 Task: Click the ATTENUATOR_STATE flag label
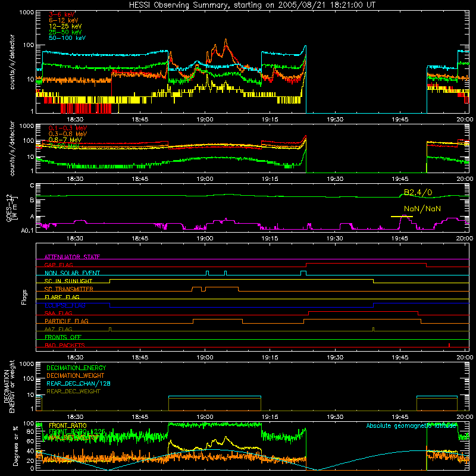(x=72, y=257)
